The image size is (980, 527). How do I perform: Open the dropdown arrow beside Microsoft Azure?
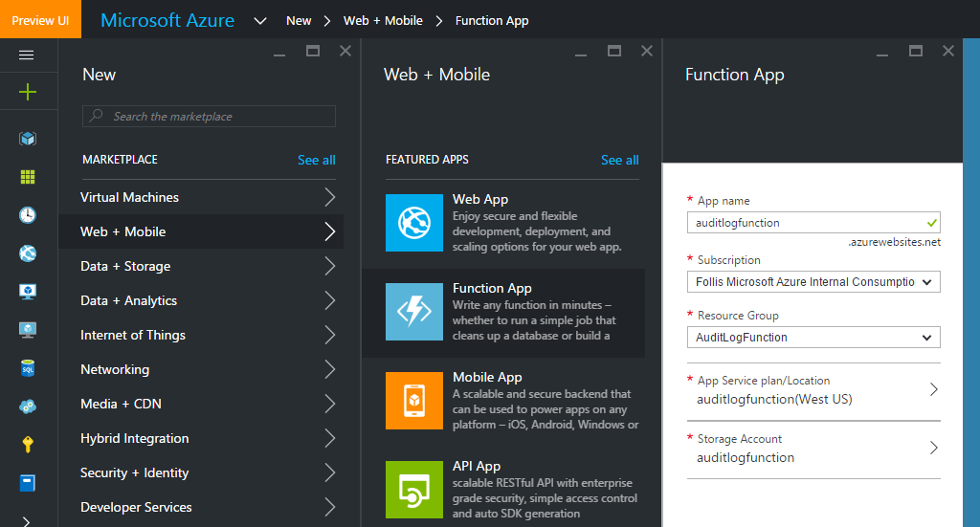260,21
